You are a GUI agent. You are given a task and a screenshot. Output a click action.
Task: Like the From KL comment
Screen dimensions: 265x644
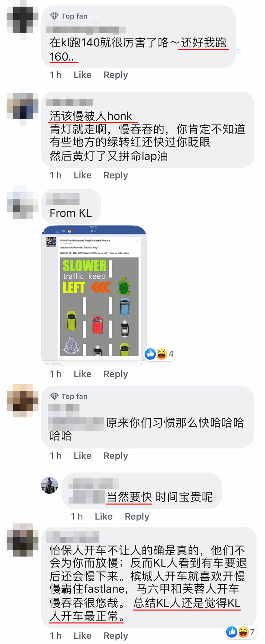tap(82, 374)
